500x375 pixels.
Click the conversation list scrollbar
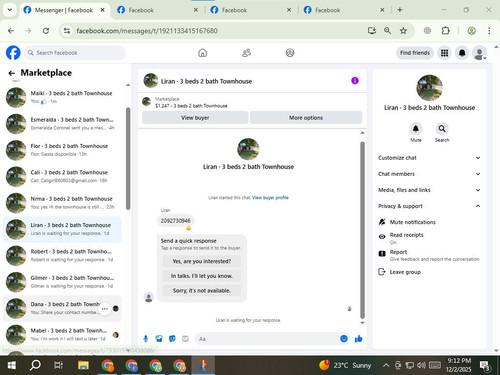(128, 158)
